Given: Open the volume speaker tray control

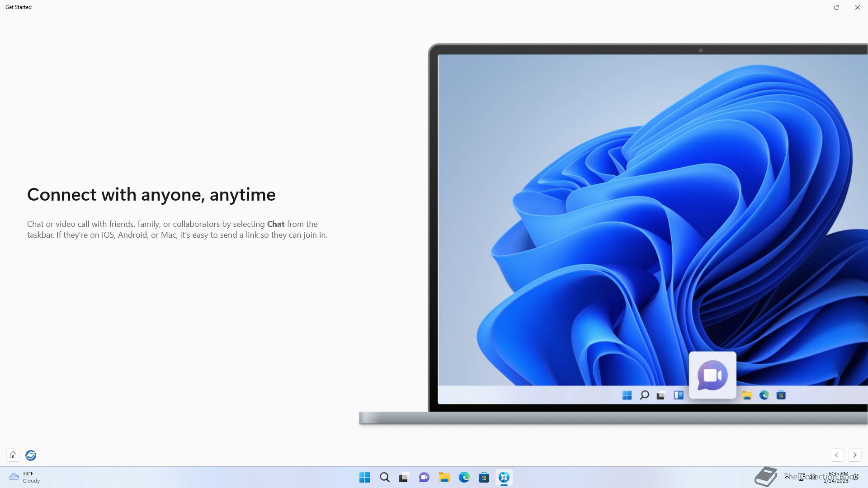Looking at the screenshot, I should coord(812,477).
